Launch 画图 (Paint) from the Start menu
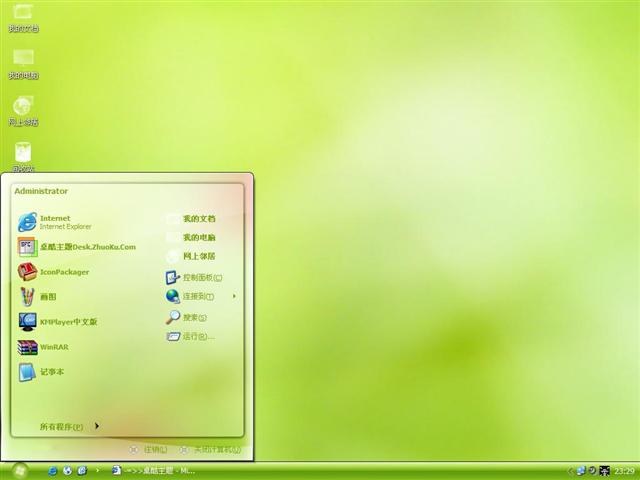The width and height of the screenshot is (640, 480). pyautogui.click(x=37, y=297)
